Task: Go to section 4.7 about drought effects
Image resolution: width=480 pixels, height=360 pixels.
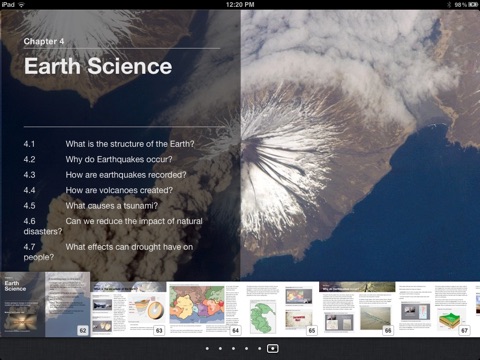Action: pos(108,252)
